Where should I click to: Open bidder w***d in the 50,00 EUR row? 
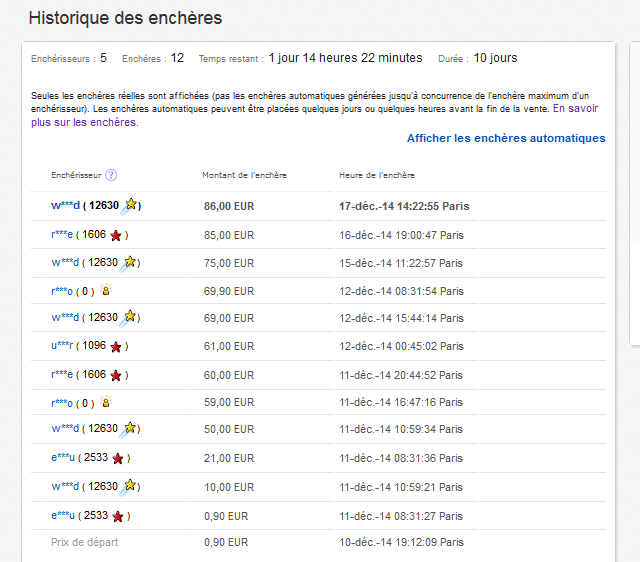(x=64, y=429)
